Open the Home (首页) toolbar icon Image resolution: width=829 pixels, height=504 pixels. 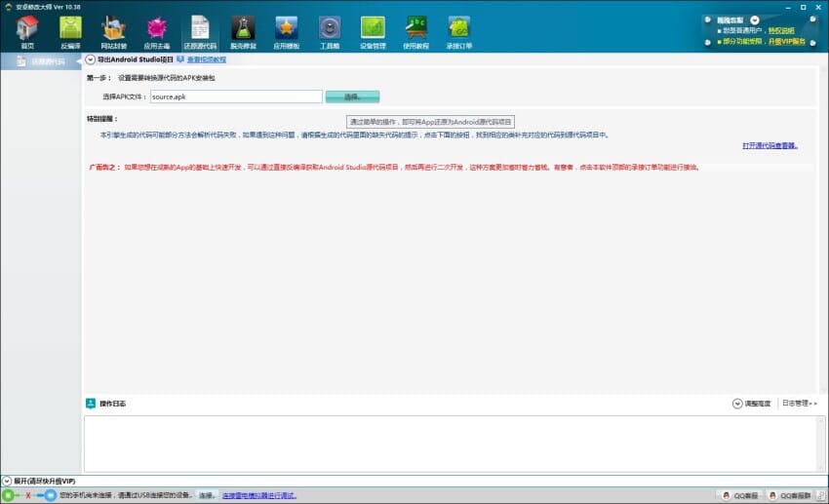[27, 30]
